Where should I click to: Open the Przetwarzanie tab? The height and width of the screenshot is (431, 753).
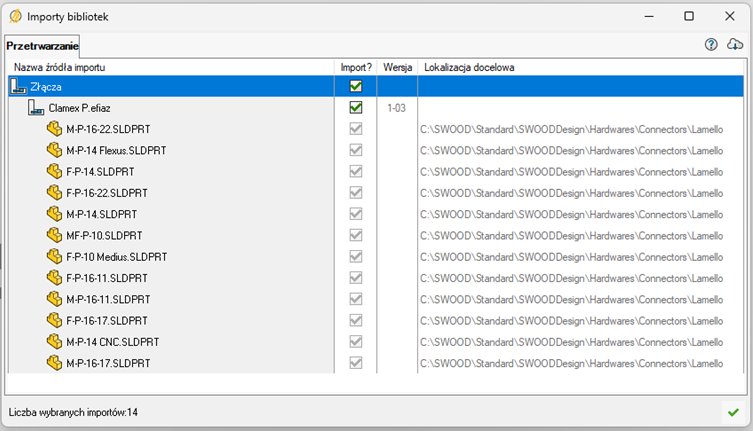point(42,46)
